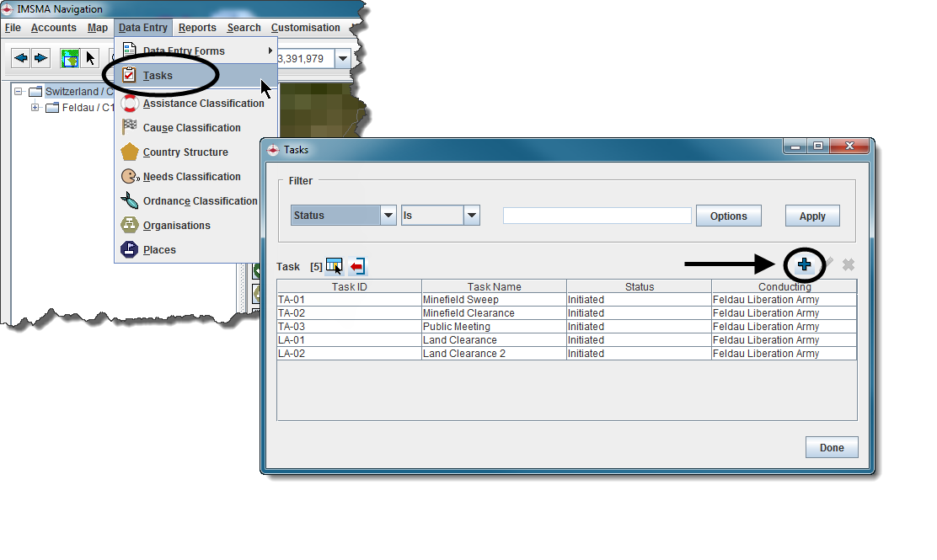Open the Status filter dropdown
This screenshot has width=937, height=560.
click(388, 216)
